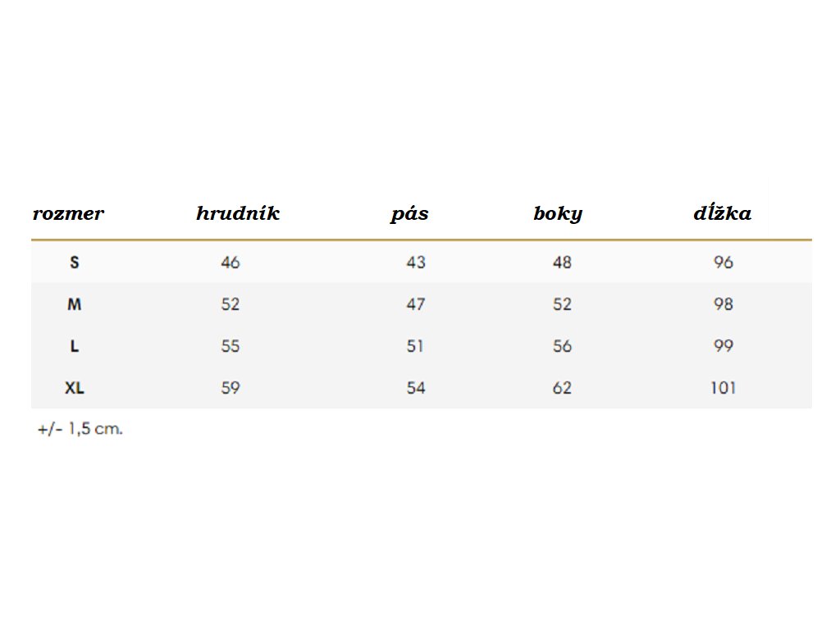This screenshot has width=840, height=630.
Task: Click dĺžka value 96 for size S
Action: (x=724, y=262)
